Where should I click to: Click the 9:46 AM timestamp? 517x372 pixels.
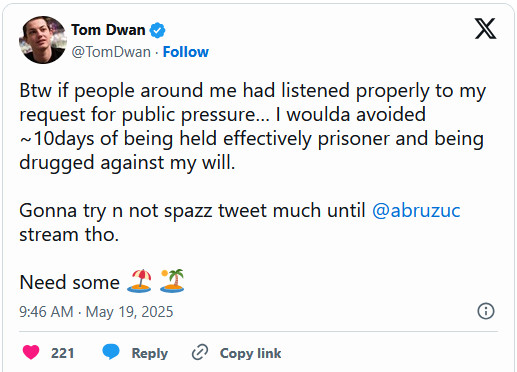pyautogui.click(x=46, y=312)
